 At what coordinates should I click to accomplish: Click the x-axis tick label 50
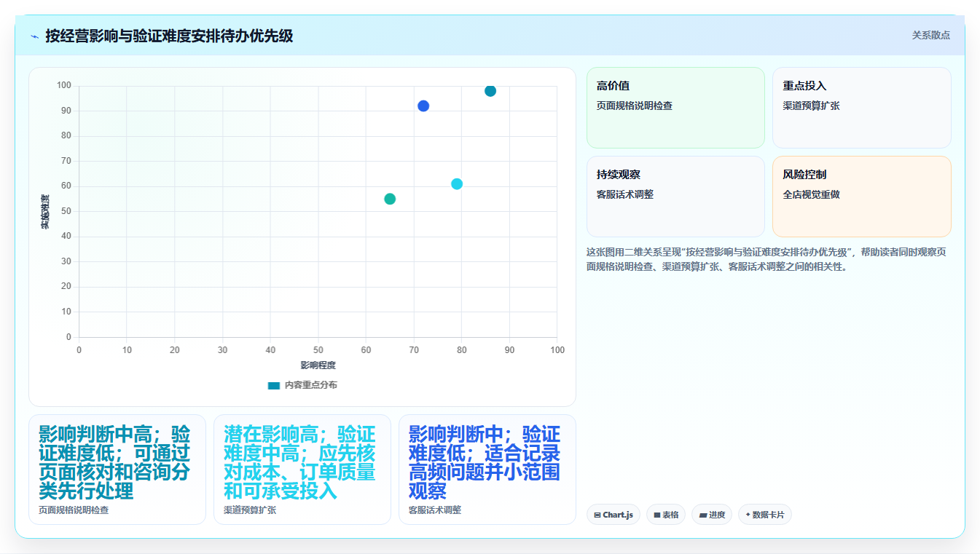coord(318,350)
